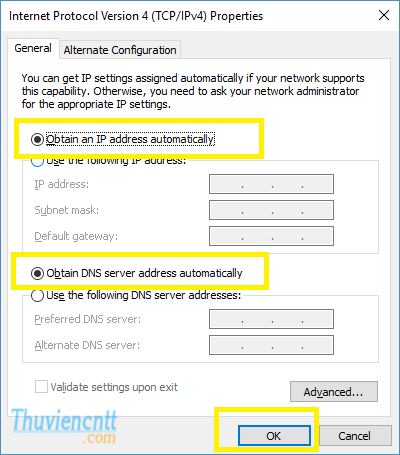Focus the Default gateway field

click(271, 236)
